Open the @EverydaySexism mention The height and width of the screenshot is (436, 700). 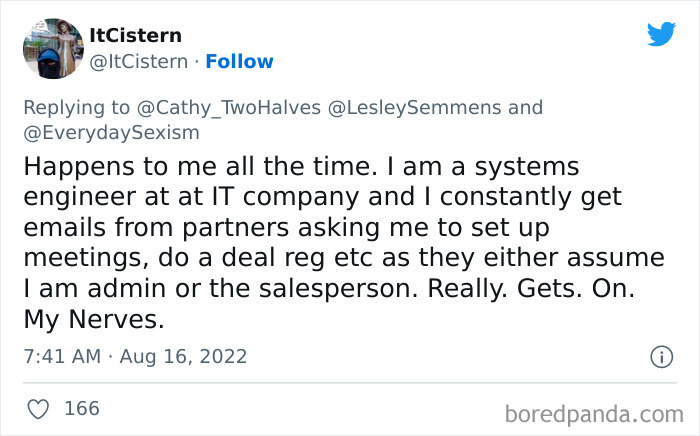(110, 132)
